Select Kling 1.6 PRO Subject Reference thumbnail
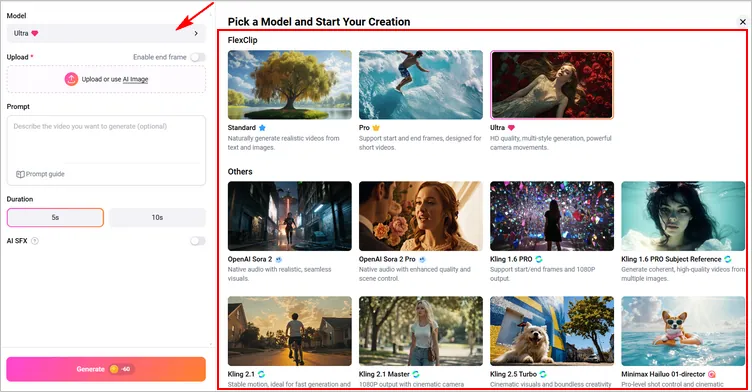Screen dimensions: 752x392 tap(683, 216)
